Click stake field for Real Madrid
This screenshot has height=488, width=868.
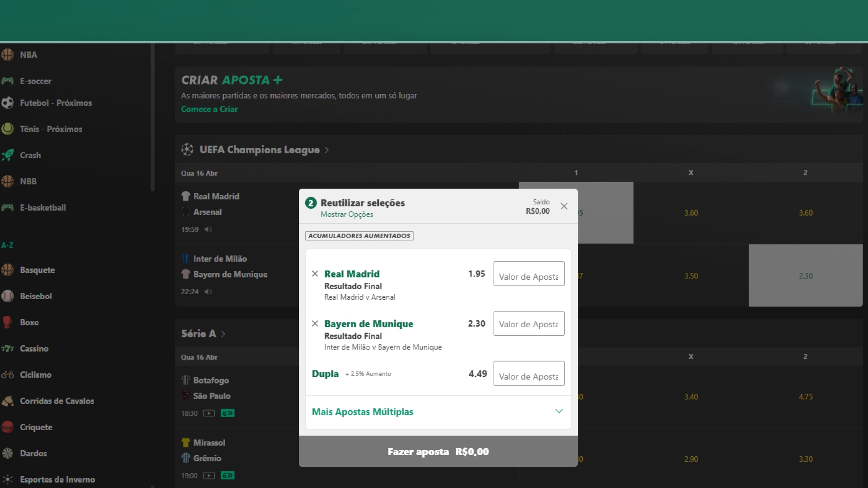point(529,274)
